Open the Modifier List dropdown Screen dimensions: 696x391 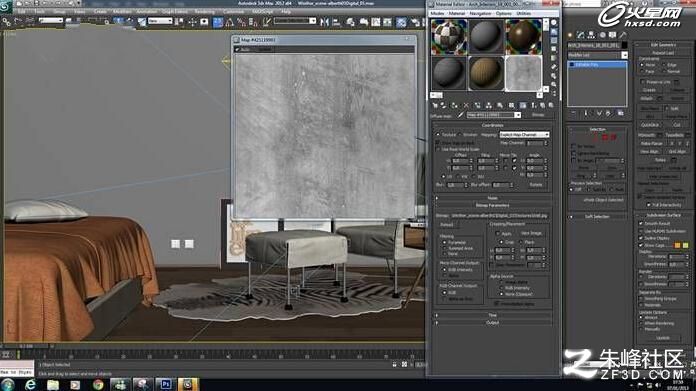pos(597,55)
